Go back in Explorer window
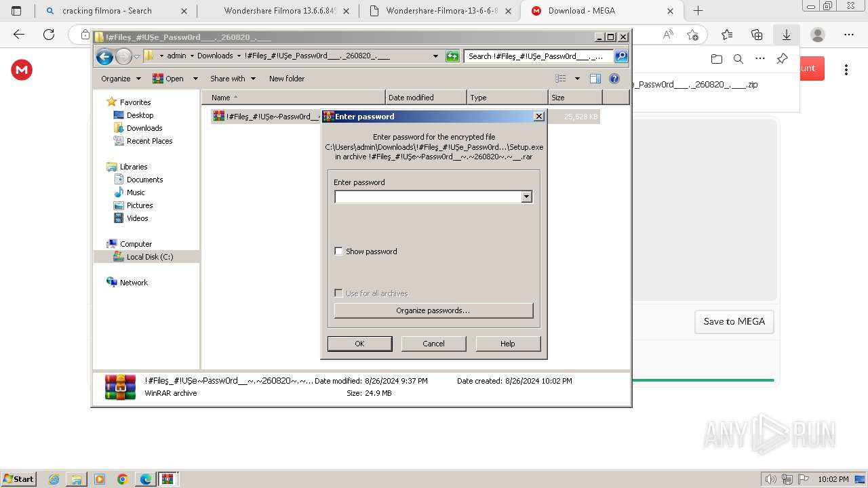 104,56
